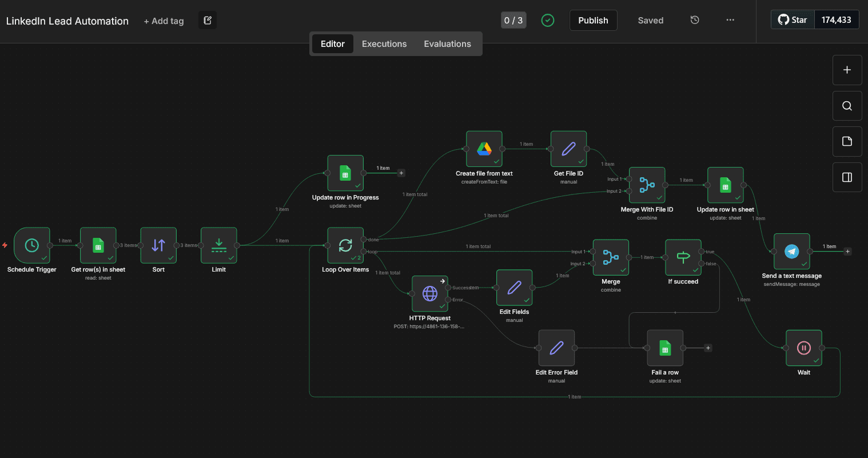Open the workflow version history
This screenshot has height=458, width=868.
[x=695, y=20]
